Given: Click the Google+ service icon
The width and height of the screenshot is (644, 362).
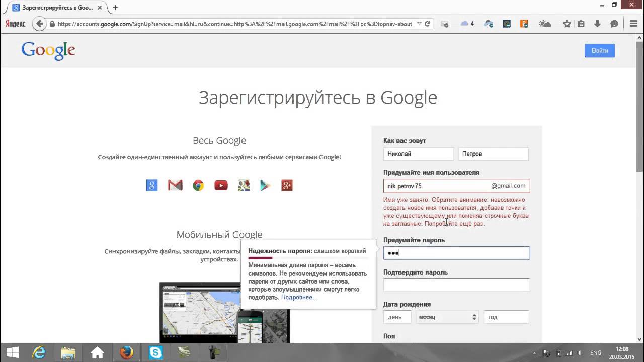Looking at the screenshot, I should pyautogui.click(x=287, y=186).
